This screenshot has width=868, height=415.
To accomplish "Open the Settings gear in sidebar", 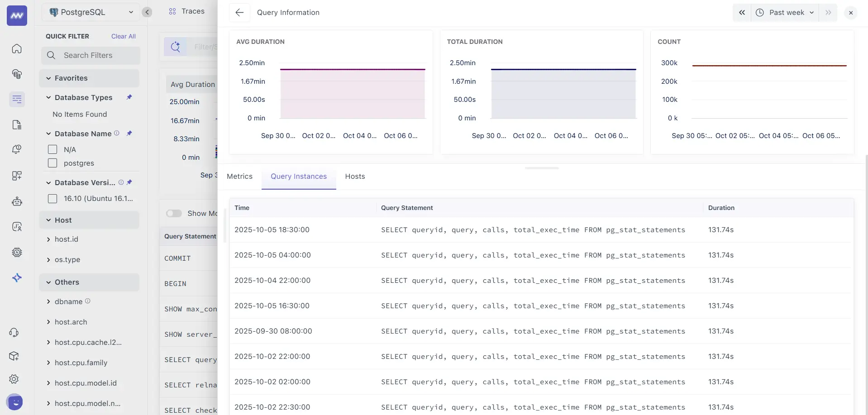I will click(14, 379).
